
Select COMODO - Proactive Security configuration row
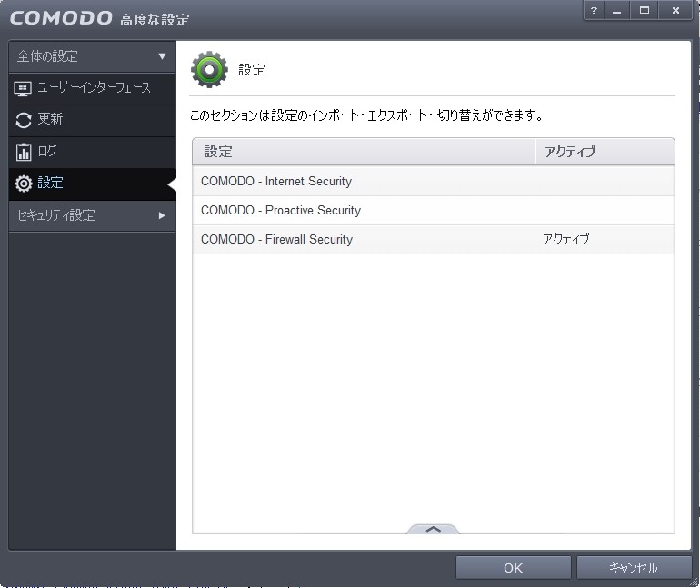click(433, 210)
